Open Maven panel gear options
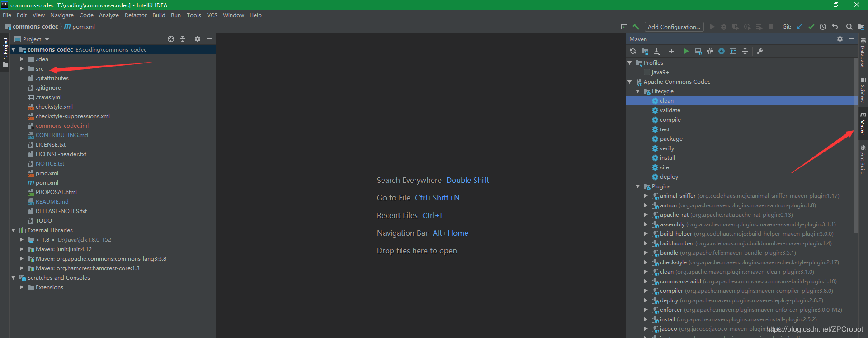This screenshot has height=338, width=868. [840, 39]
